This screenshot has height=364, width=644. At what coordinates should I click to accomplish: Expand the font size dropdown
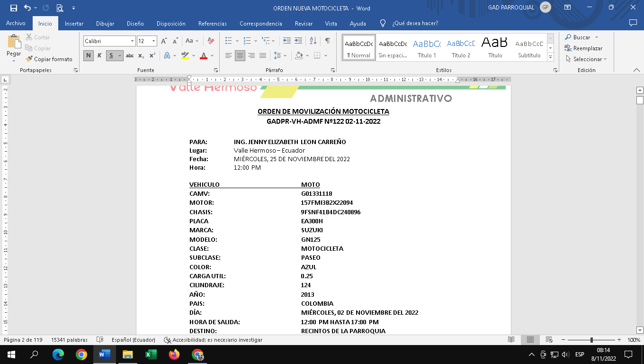coord(153,41)
